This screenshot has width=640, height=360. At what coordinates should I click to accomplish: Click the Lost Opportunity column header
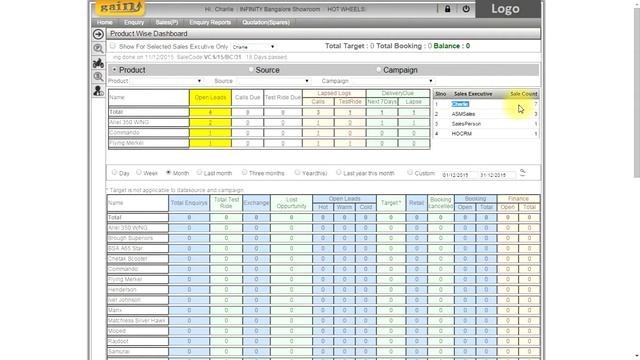[291, 203]
